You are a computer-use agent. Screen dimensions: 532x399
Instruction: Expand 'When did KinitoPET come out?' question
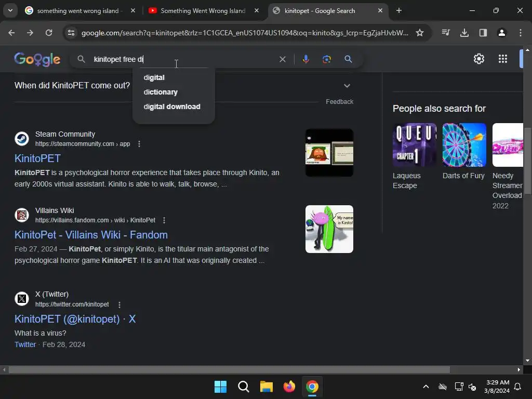(x=347, y=86)
